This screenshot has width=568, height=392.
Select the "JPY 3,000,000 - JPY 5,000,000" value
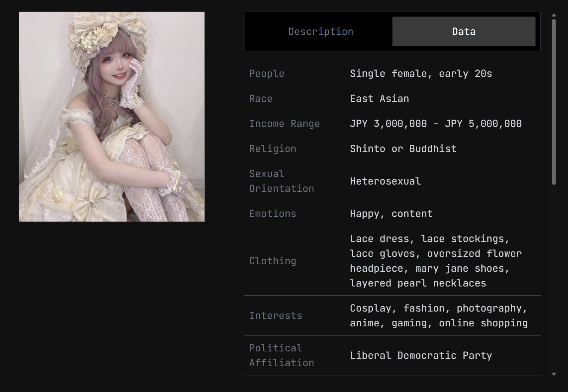[x=436, y=123]
